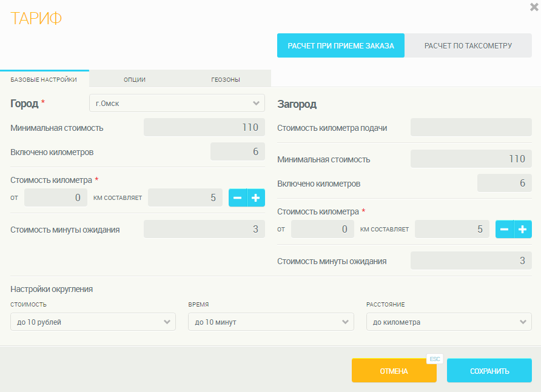Click the plus icon in Загород kilometer cost

click(523, 229)
